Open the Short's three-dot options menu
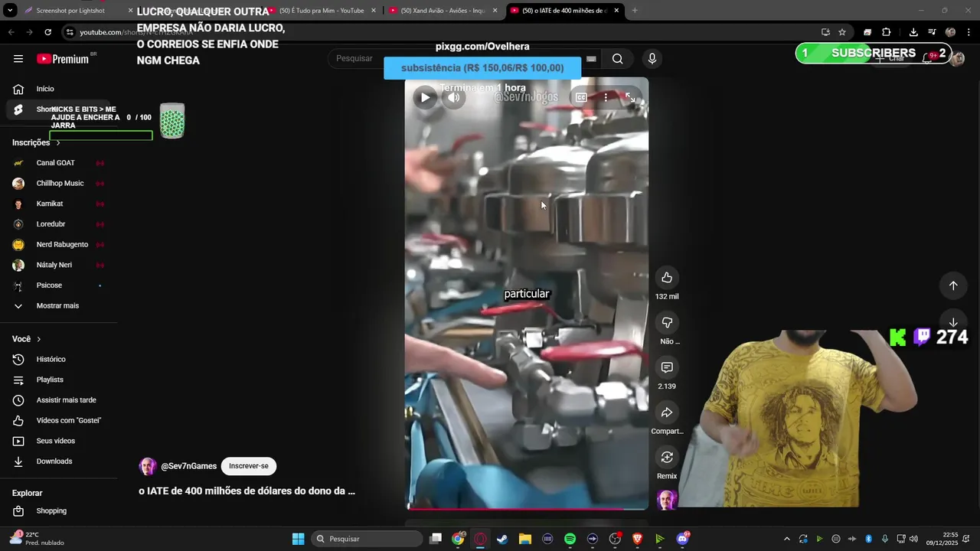980x551 pixels. point(606,97)
